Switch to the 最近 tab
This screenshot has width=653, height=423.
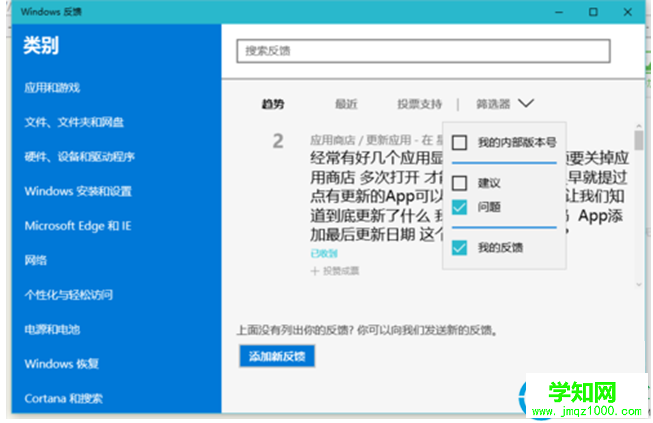click(x=346, y=104)
